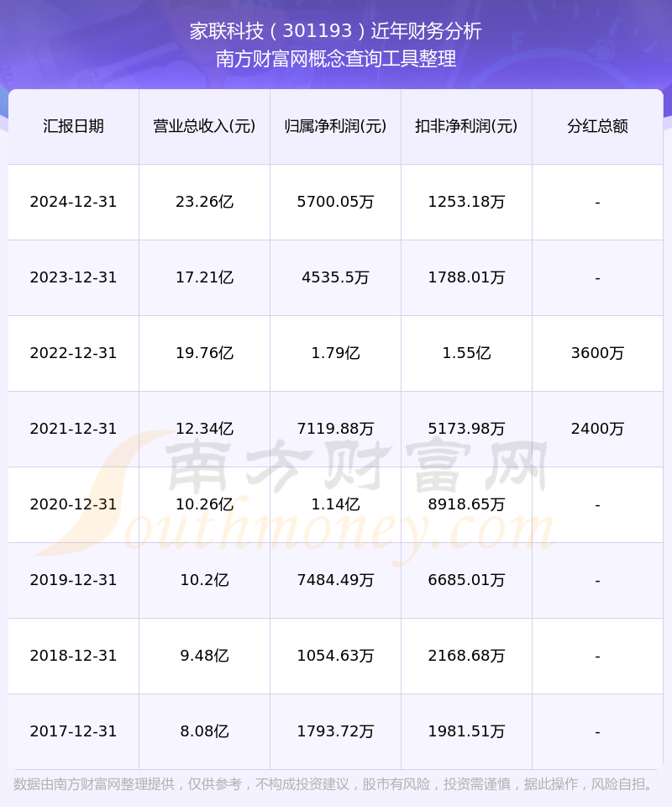Screen dimensions: 672x807
Task: Select the 2024-12-31 date cell
Action: pyautogui.click(x=74, y=202)
